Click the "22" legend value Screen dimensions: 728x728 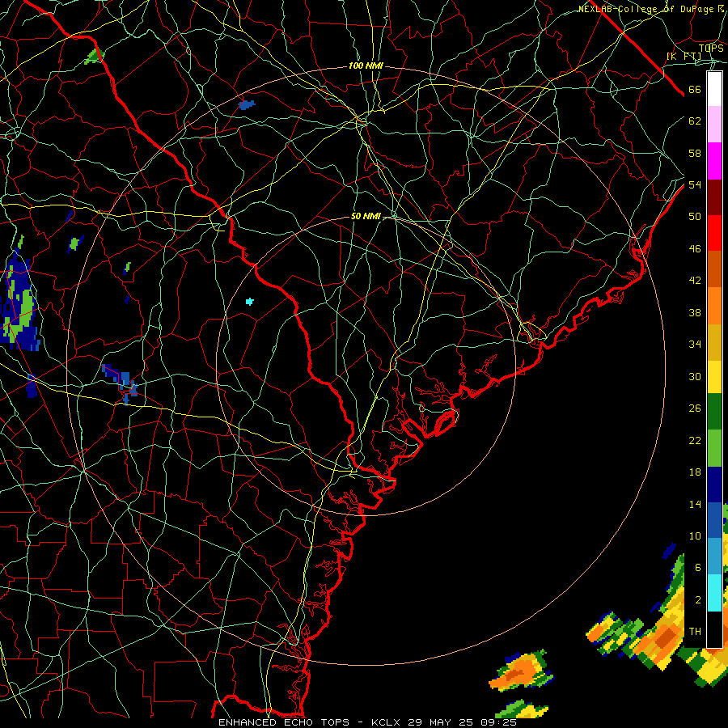695,441
